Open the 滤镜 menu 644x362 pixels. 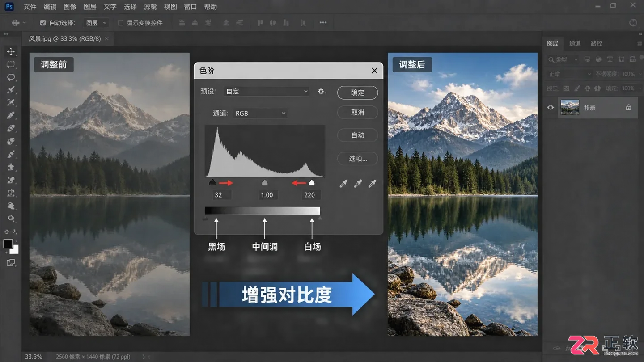click(150, 7)
